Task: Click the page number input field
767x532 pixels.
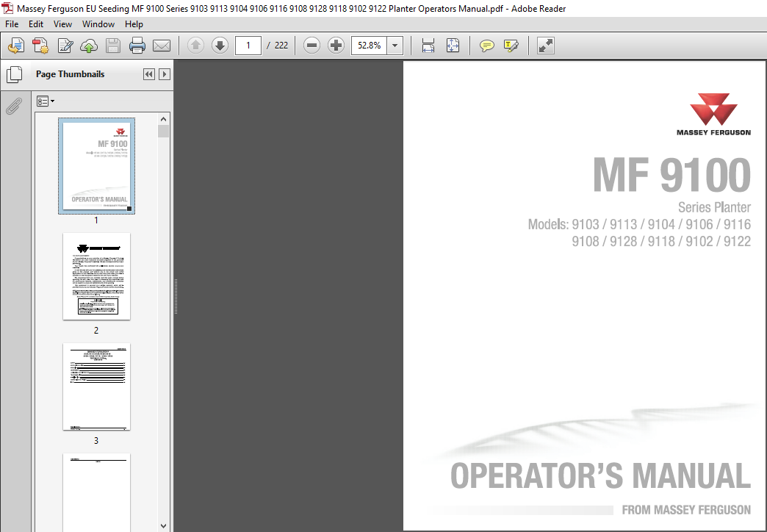Action: point(248,46)
